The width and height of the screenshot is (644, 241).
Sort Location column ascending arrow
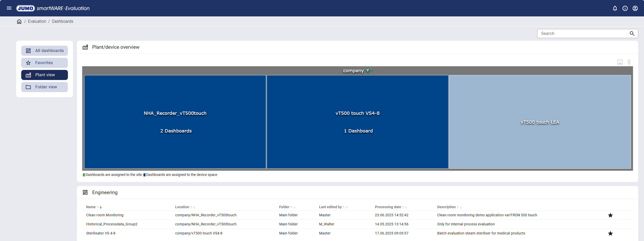(x=191, y=207)
